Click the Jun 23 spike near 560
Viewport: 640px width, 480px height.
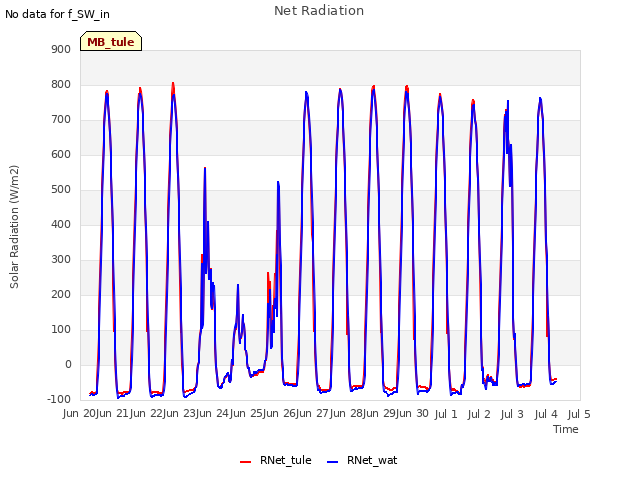tap(205, 168)
